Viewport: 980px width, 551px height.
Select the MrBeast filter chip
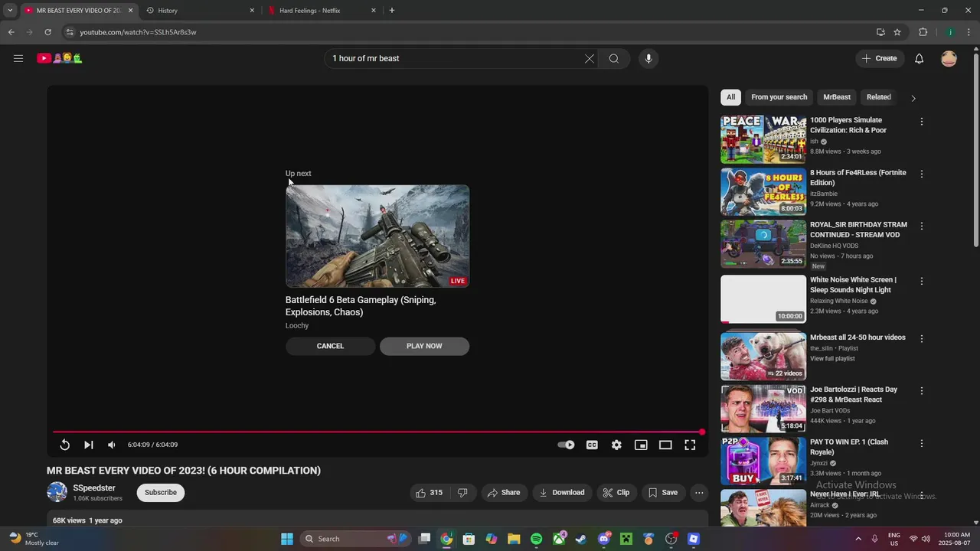(837, 97)
